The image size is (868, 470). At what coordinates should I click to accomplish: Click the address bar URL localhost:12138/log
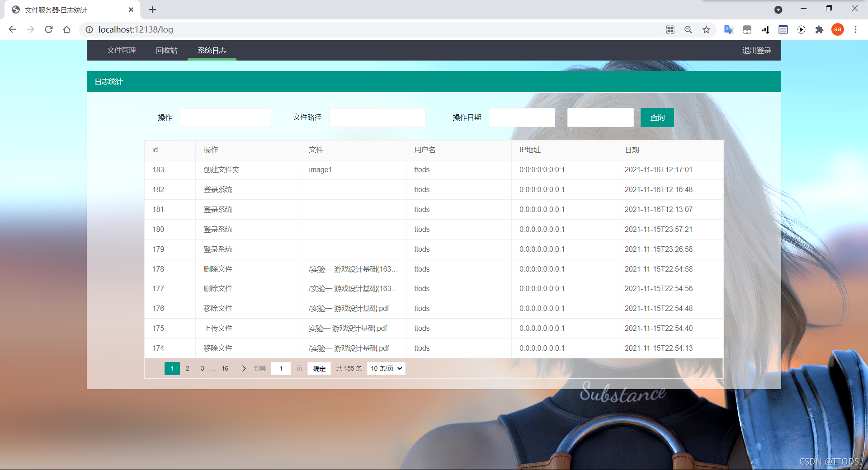click(136, 29)
